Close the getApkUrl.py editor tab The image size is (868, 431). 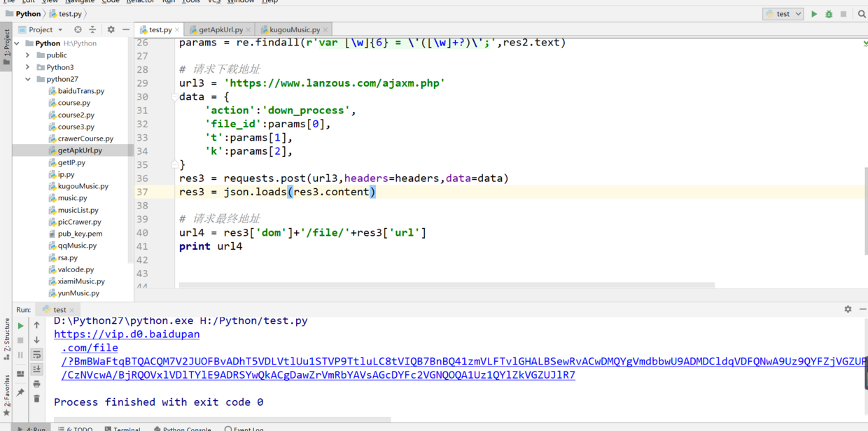[248, 30]
